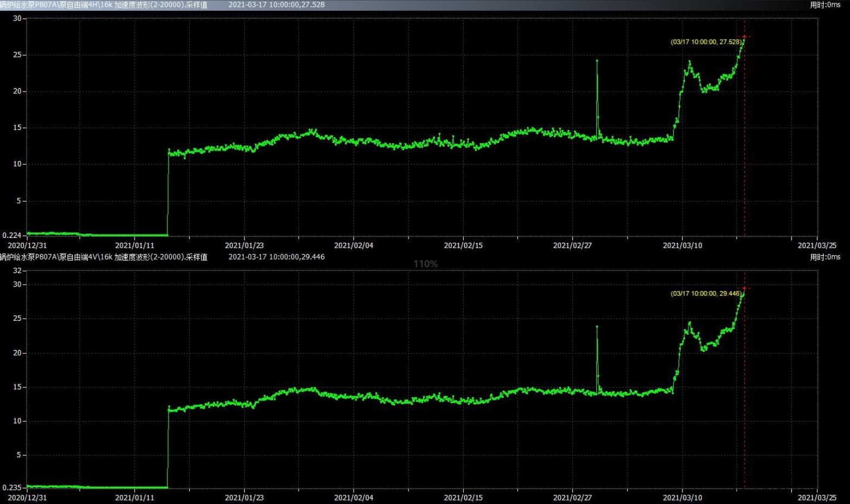Image resolution: width=850 pixels, height=504 pixels.
Task: Click the red cursor marker on the 4V chart peak
Action: point(744,288)
